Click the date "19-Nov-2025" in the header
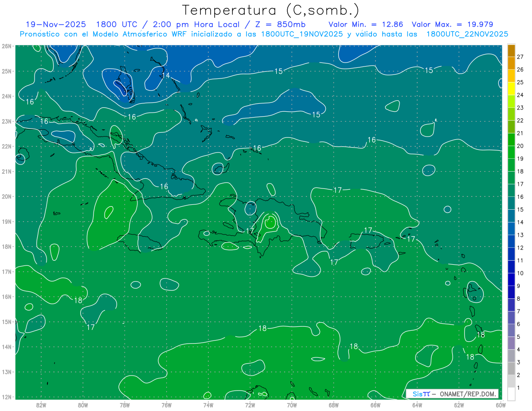This screenshot has width=532, height=411. click(57, 24)
